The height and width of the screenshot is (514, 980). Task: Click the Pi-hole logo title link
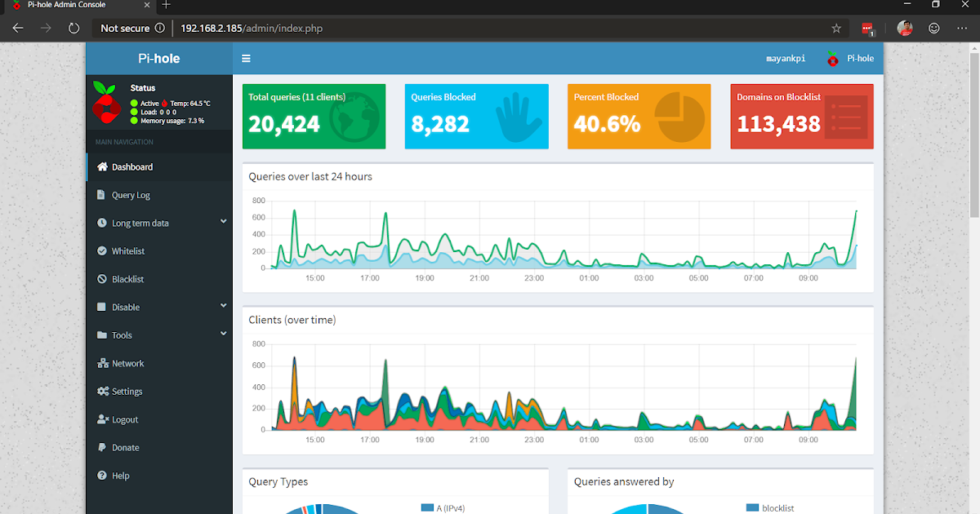[159, 59]
